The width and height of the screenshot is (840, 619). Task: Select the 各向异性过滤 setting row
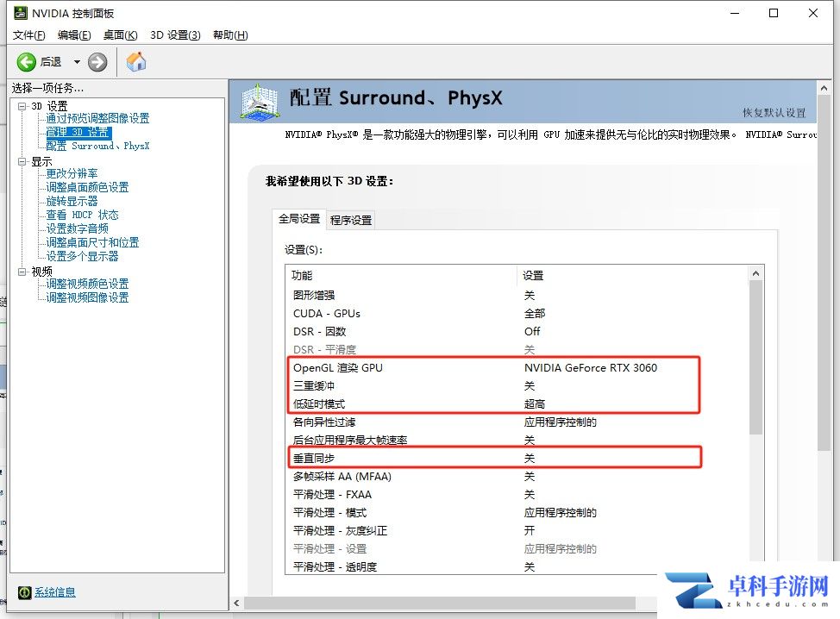517,422
